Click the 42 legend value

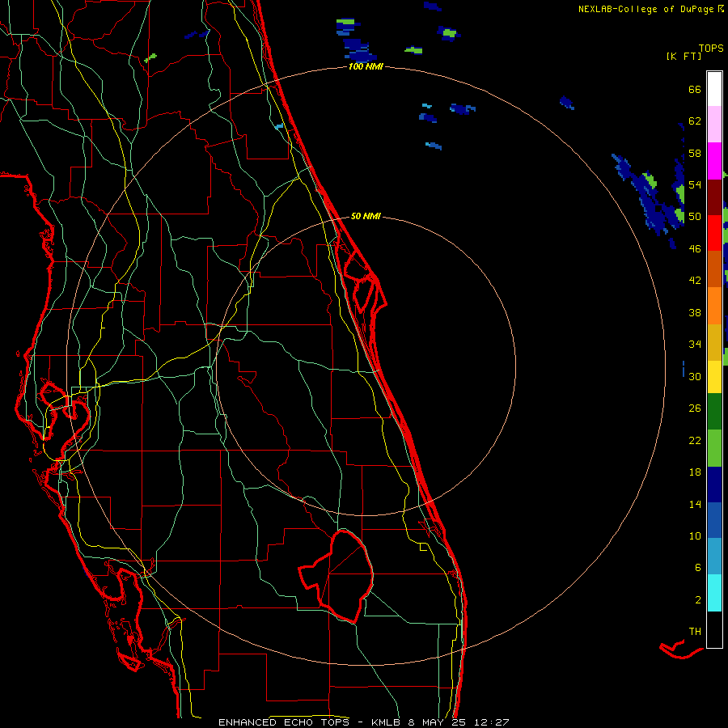point(695,281)
